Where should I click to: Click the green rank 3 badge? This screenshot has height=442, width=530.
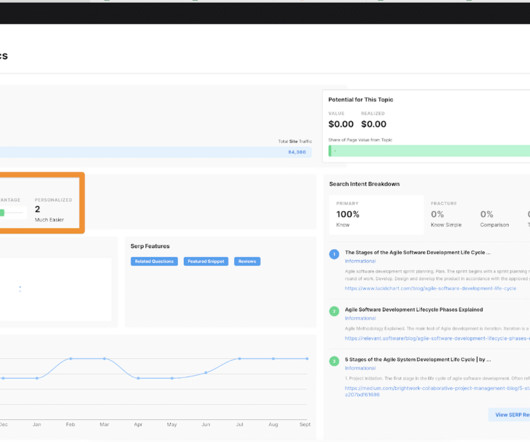coord(334,361)
